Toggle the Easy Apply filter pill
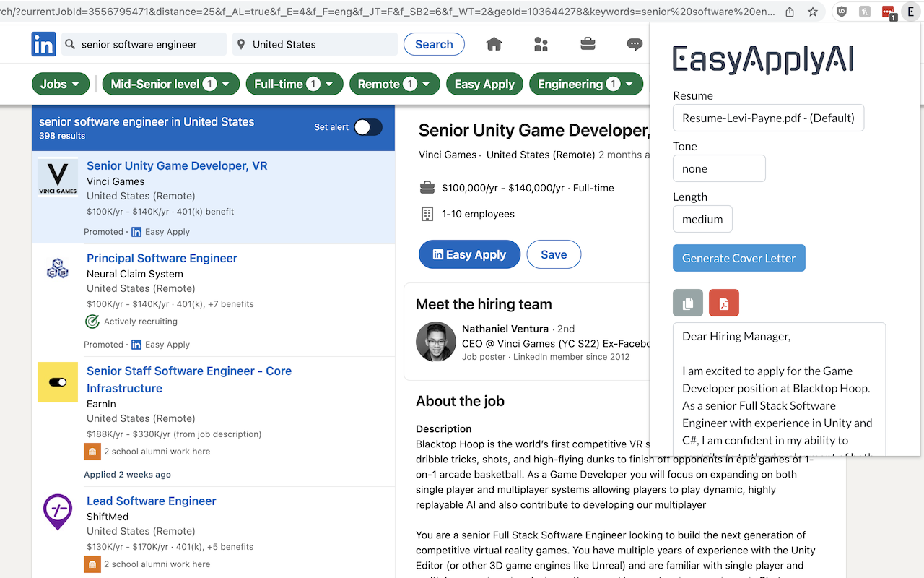Image resolution: width=924 pixels, height=578 pixels. 484,84
